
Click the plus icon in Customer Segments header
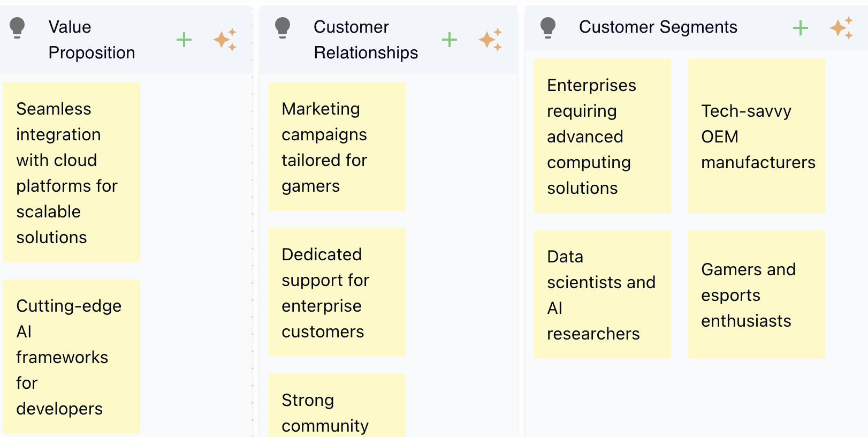point(800,27)
